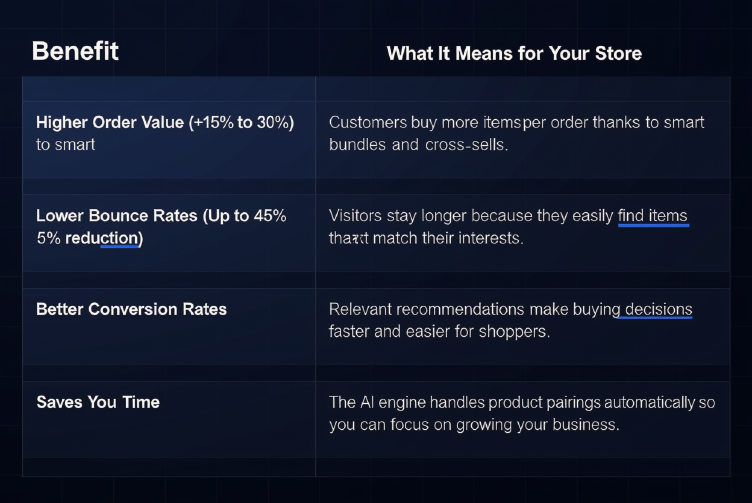
Task: Select the 'Saves You Time' cell
Action: (x=169, y=420)
